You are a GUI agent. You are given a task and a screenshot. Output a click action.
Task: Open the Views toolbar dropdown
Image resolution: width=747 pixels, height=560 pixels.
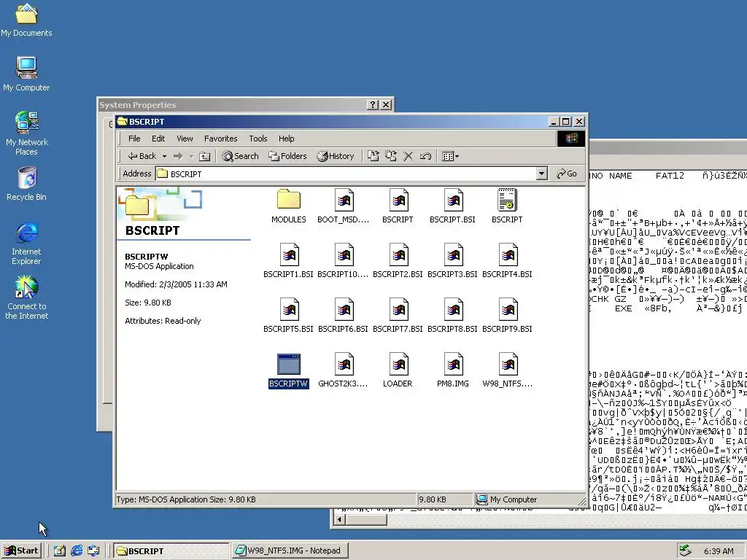pyautogui.click(x=450, y=156)
